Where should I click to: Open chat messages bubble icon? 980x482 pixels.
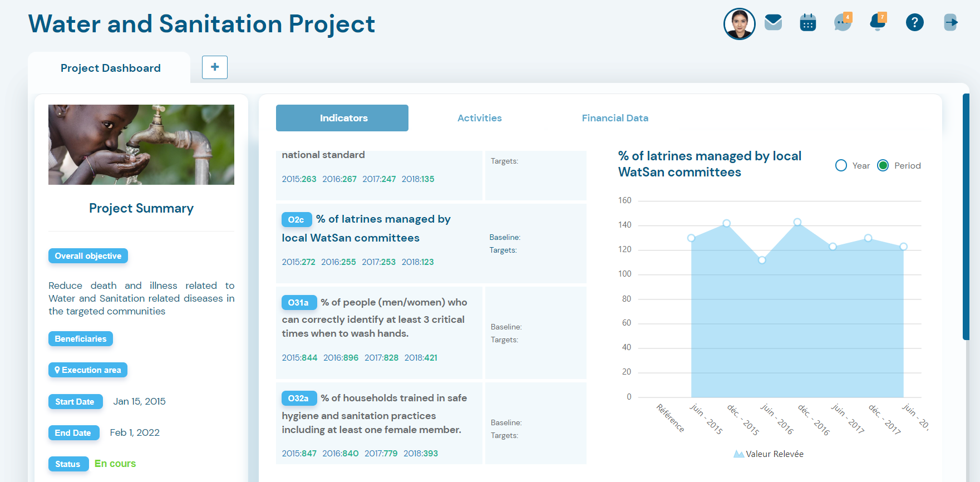pyautogui.click(x=843, y=22)
